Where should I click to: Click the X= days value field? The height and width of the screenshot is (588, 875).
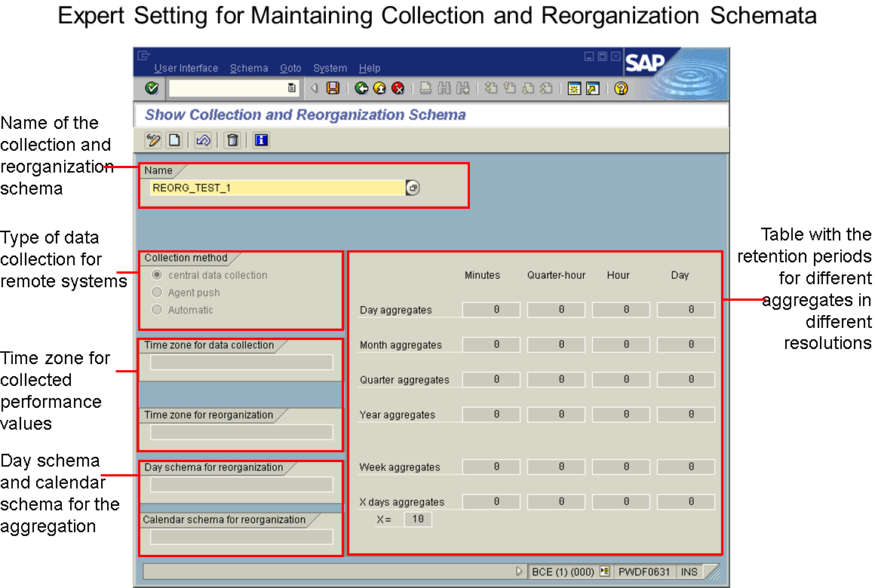[417, 519]
